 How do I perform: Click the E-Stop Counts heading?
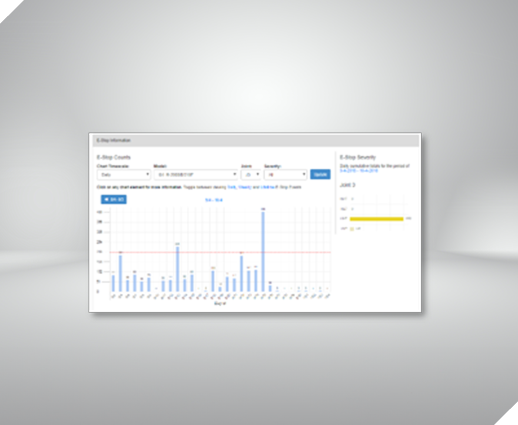[114, 157]
